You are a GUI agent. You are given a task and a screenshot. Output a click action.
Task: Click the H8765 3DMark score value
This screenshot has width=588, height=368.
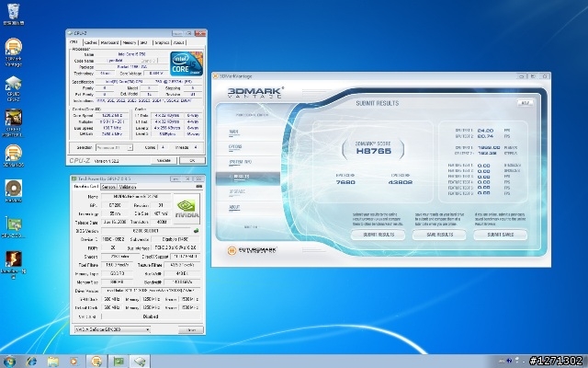[374, 151]
